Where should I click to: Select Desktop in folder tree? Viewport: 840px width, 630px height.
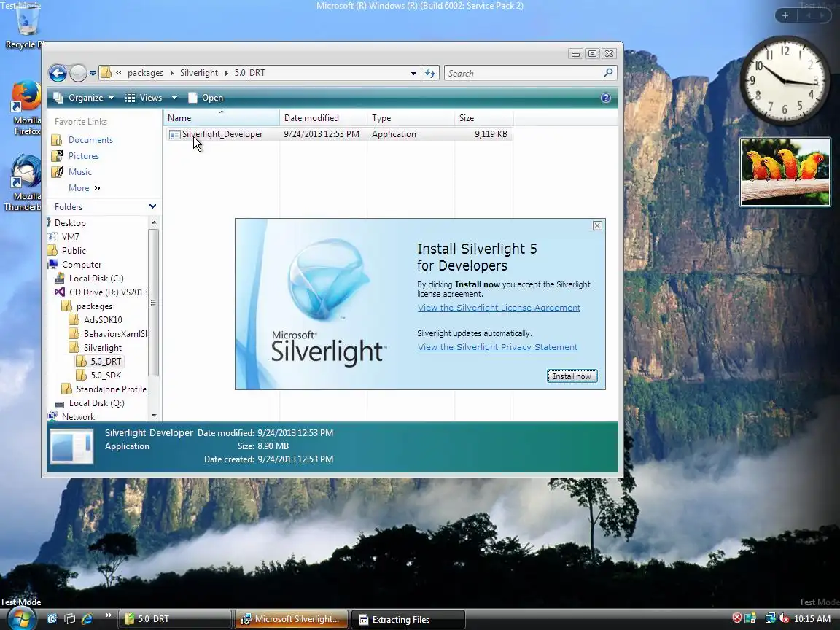click(x=70, y=223)
